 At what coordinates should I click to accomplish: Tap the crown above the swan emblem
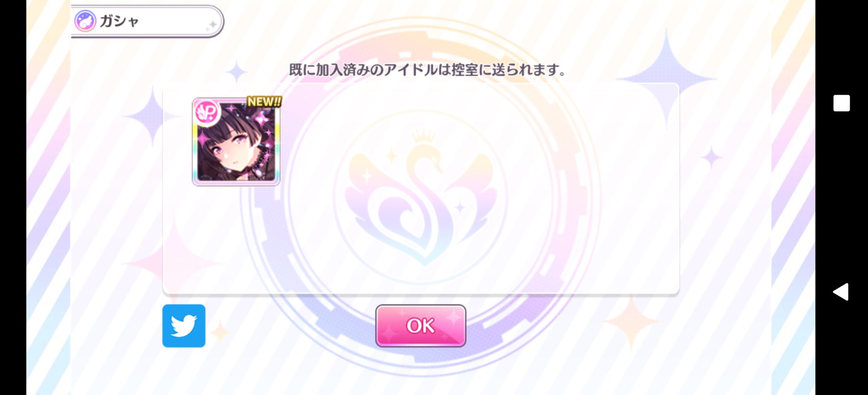click(423, 136)
